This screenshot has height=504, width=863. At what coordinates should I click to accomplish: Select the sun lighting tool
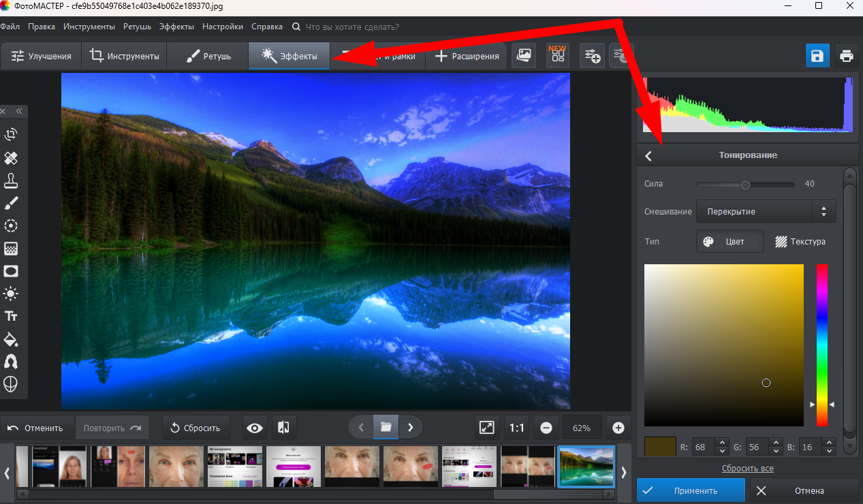(x=11, y=294)
